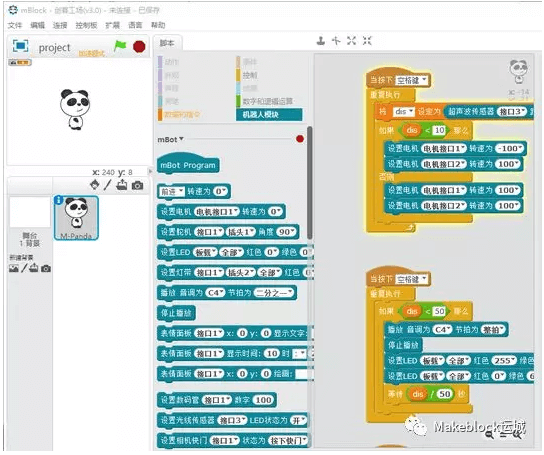Click the mBot Program hat block
The height and width of the screenshot is (455, 544).
click(188, 164)
